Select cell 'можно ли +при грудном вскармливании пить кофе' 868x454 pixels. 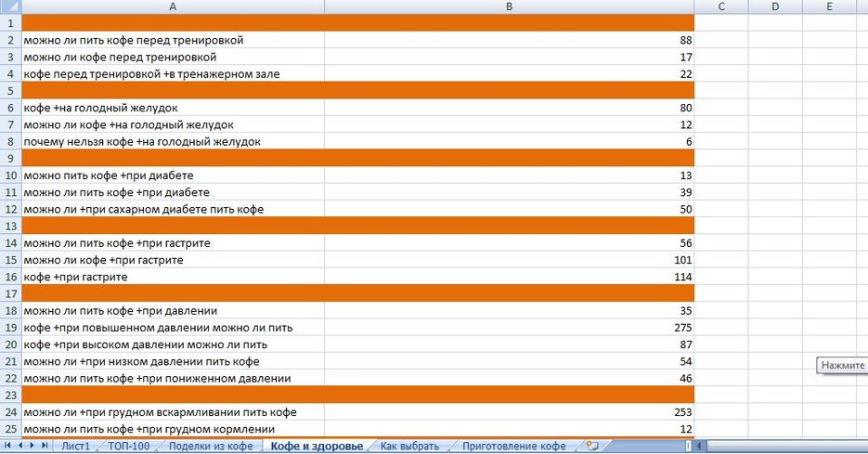tap(173, 412)
